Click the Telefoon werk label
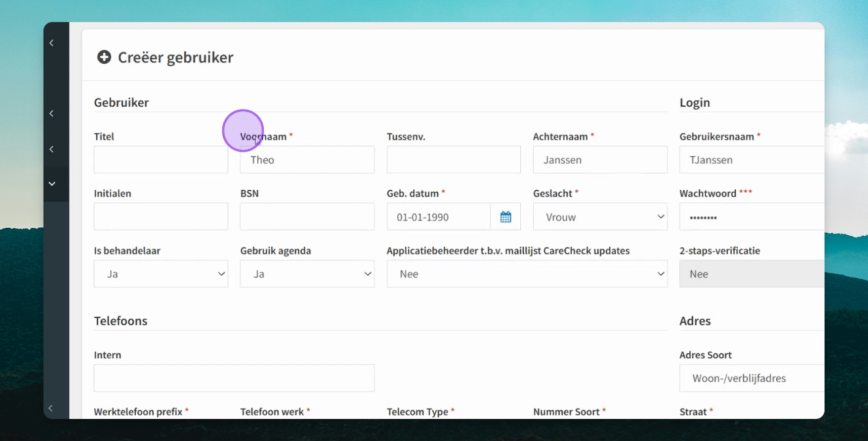 (x=272, y=412)
